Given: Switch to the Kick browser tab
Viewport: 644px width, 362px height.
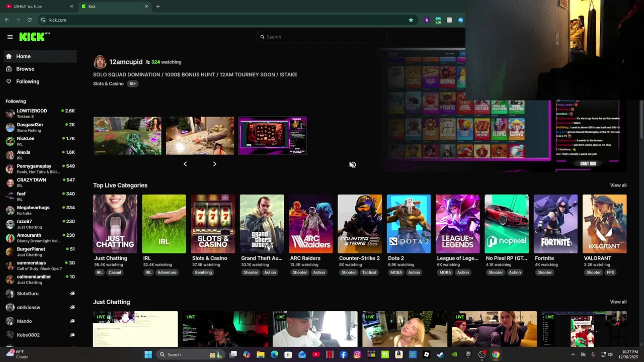Looking at the screenshot, I should pos(115,7).
